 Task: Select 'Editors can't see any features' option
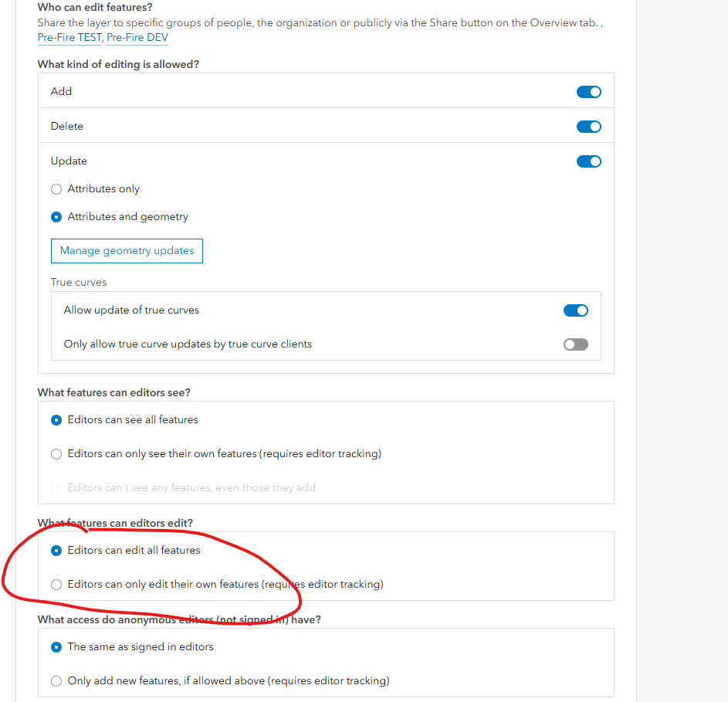tap(56, 487)
